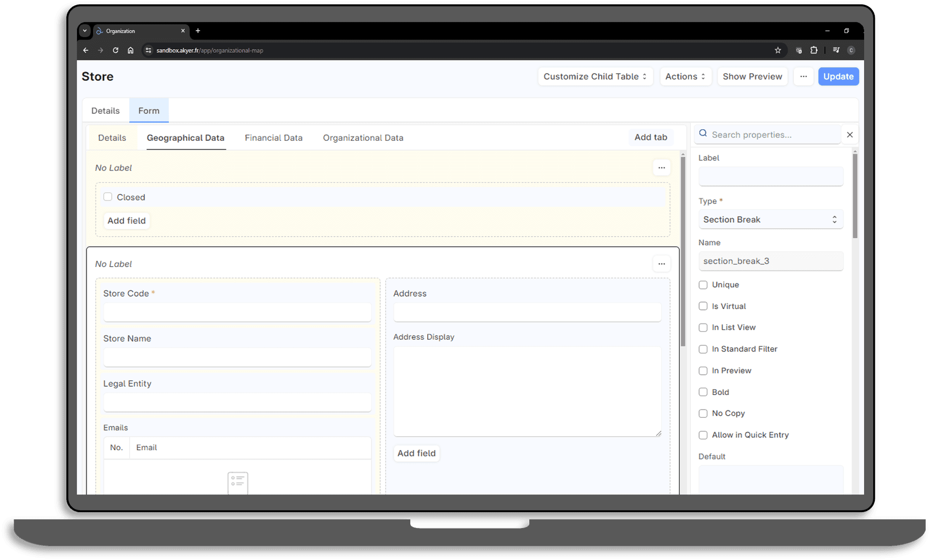The image size is (930, 560).
Task: Open the browser home page
Action: point(130,50)
